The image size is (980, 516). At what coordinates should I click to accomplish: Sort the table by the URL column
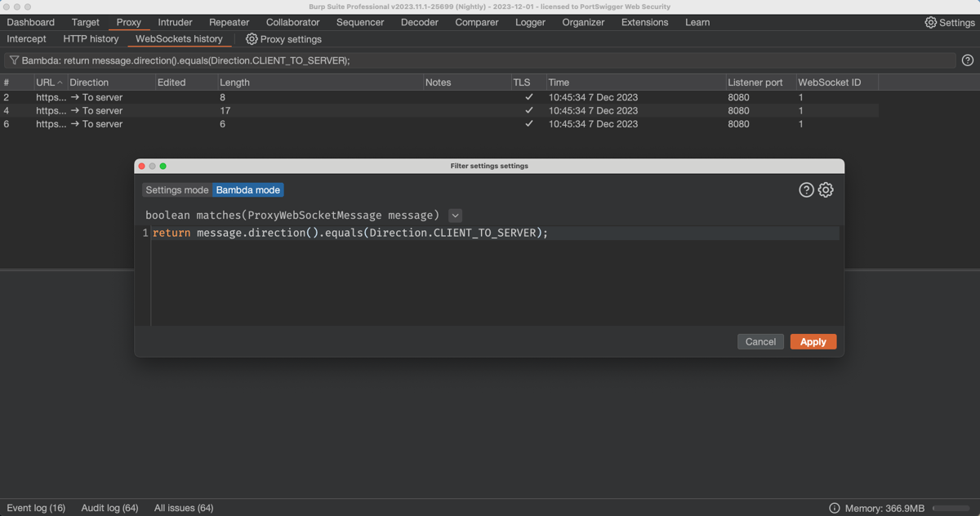(x=49, y=82)
